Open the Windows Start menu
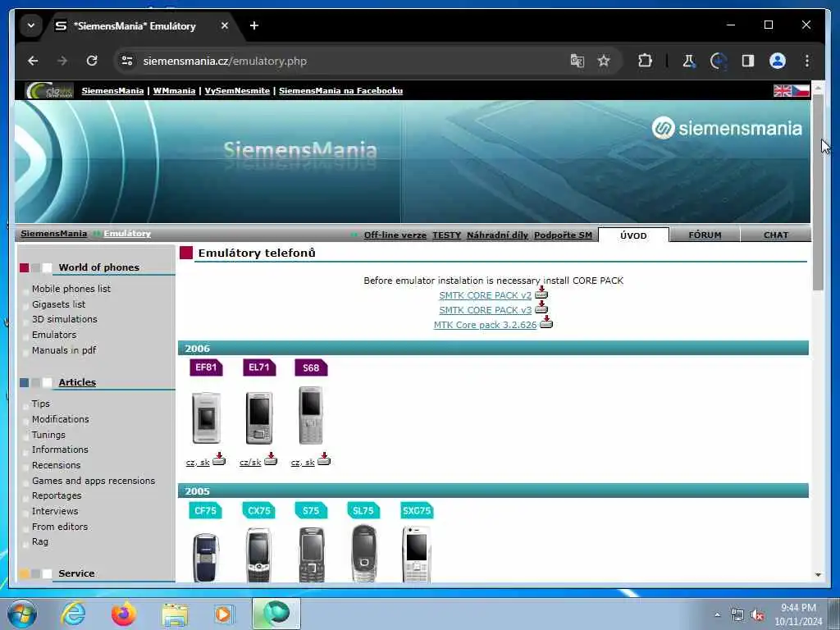The image size is (840, 630). [x=22, y=614]
